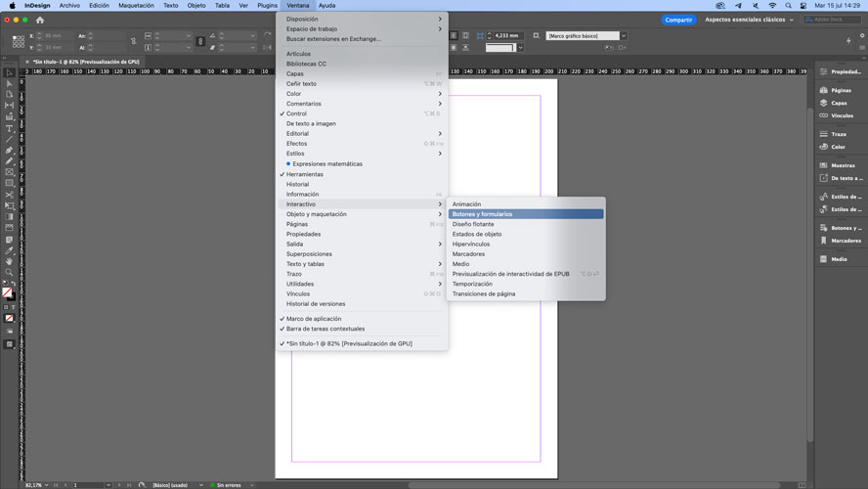Toggle the Herramientas menu item
This screenshot has width=868, height=489.
[362, 174]
